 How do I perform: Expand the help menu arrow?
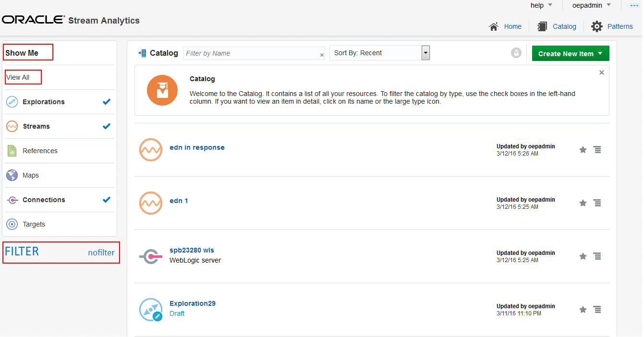550,5
